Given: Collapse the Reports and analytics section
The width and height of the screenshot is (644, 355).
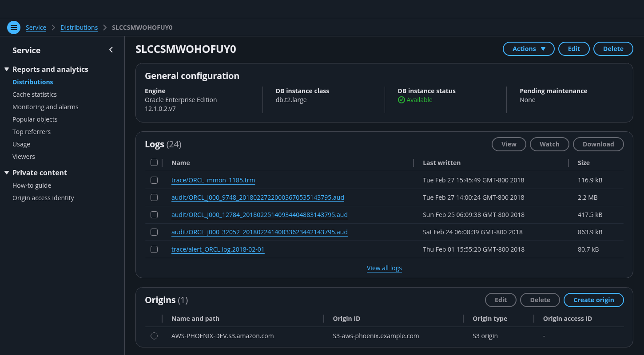Looking at the screenshot, I should tap(7, 69).
